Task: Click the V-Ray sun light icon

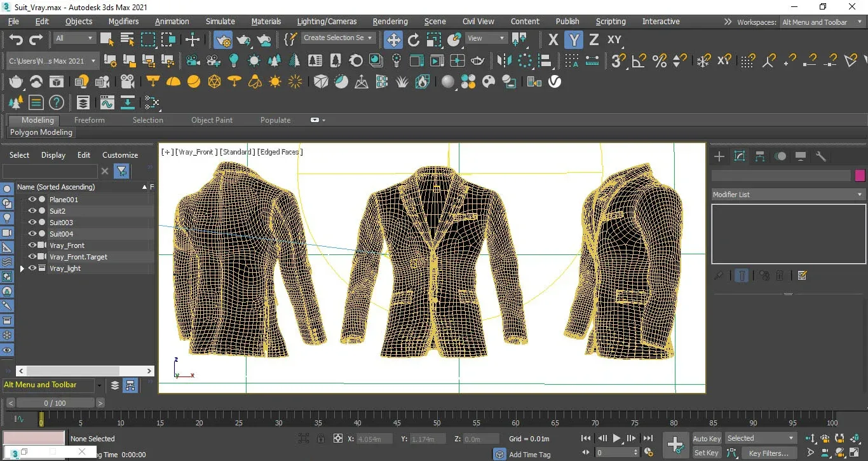Action: [x=275, y=81]
